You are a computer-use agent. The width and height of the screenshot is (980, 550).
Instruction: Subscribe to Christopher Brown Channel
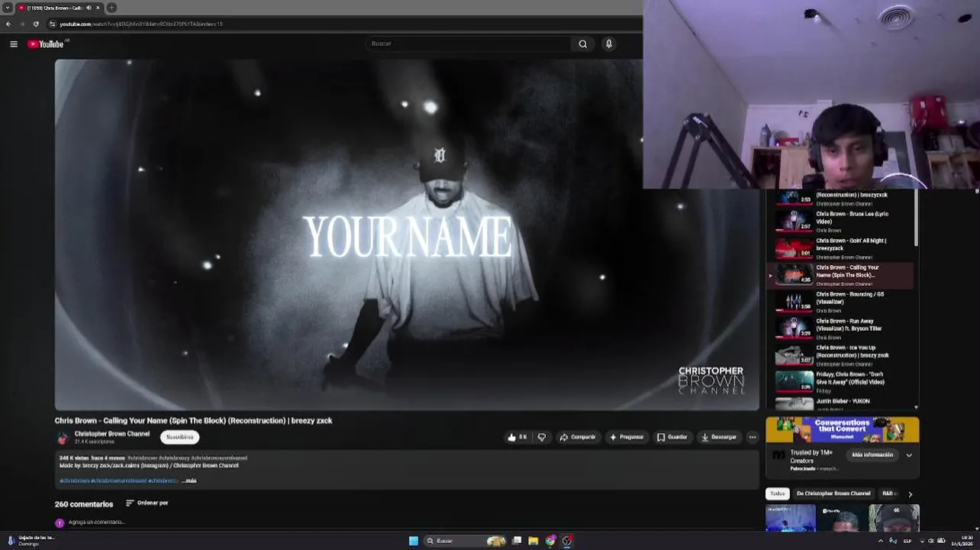(x=180, y=437)
